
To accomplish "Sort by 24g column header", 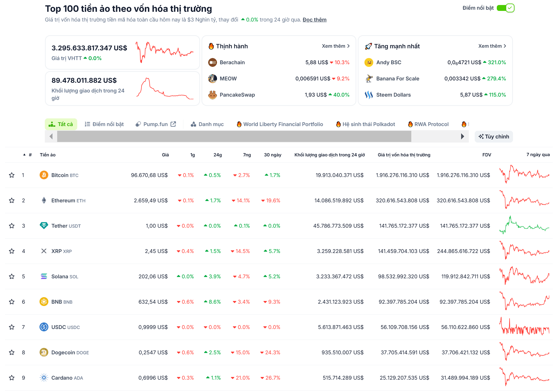I will pos(218,155).
